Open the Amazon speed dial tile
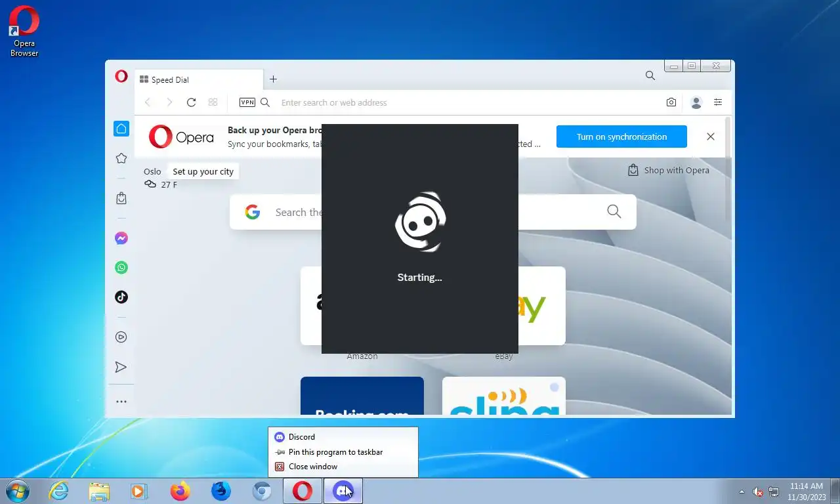Viewport: 840px width, 504px height. pos(311,306)
